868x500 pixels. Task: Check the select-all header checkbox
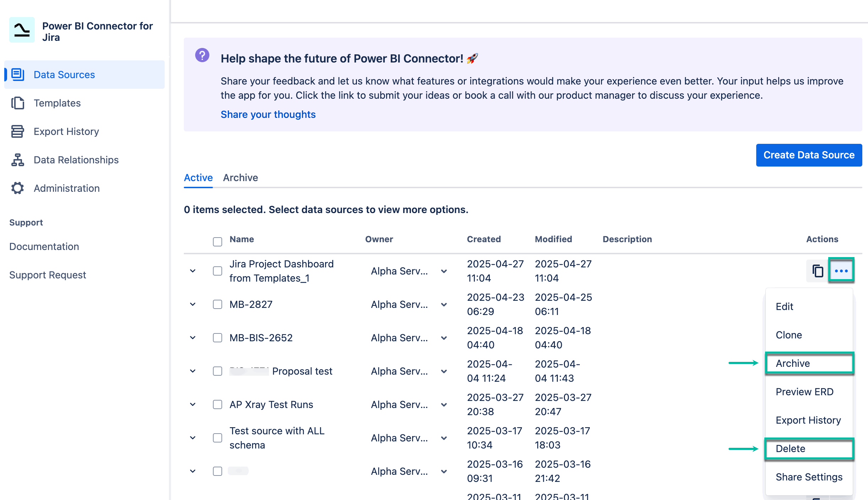tap(217, 241)
